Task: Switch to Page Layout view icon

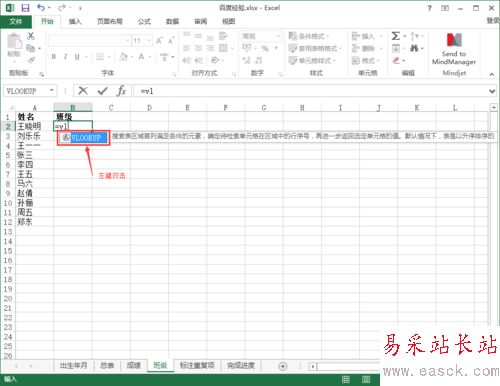Action: (x=366, y=379)
